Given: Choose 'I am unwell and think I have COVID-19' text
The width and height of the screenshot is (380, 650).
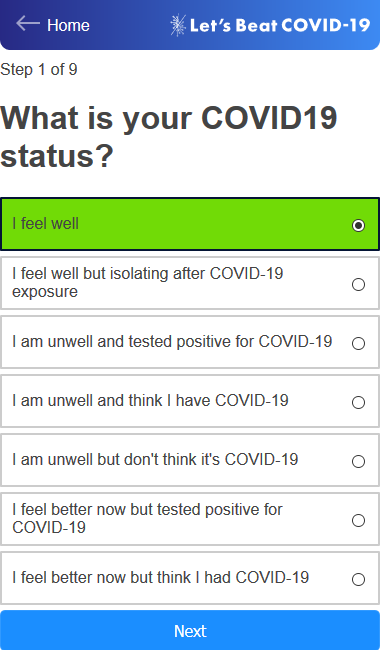Looking at the screenshot, I should (150, 400).
